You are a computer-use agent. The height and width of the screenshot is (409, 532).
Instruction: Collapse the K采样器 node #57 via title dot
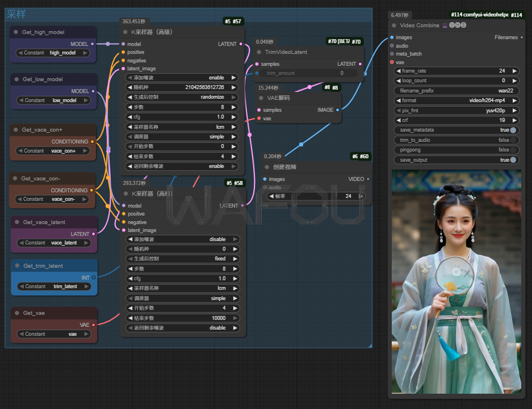point(125,32)
